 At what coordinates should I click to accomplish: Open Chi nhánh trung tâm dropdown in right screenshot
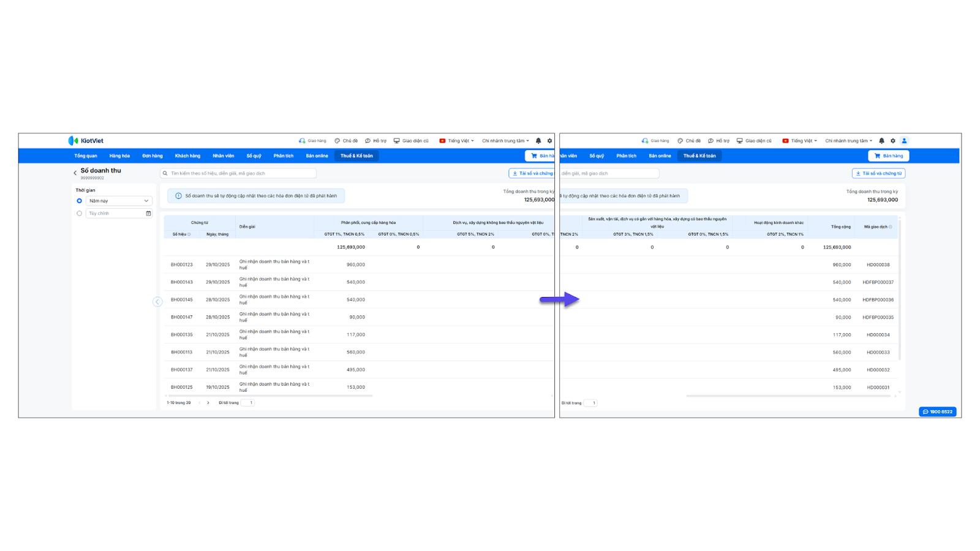[x=848, y=141]
